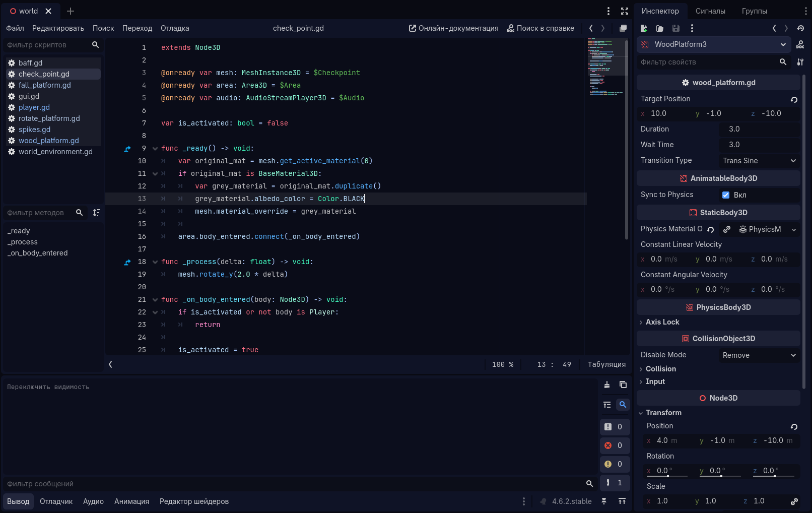Click Search in Help button
812x513 pixels.
click(x=540, y=28)
